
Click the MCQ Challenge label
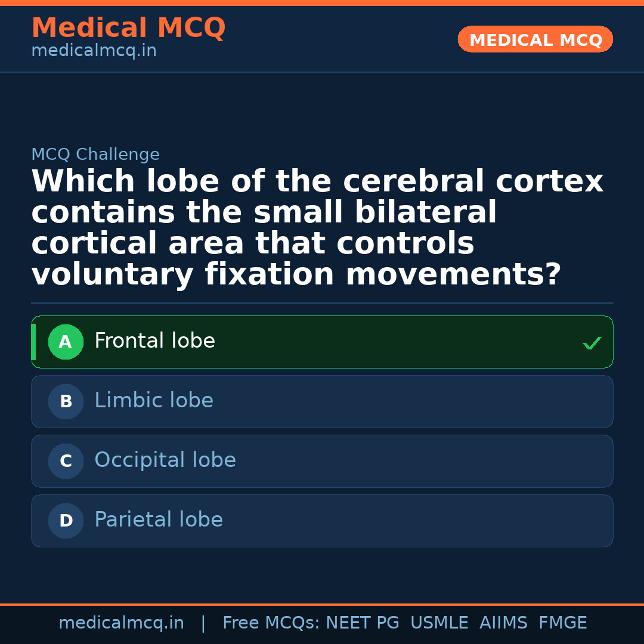point(95,154)
